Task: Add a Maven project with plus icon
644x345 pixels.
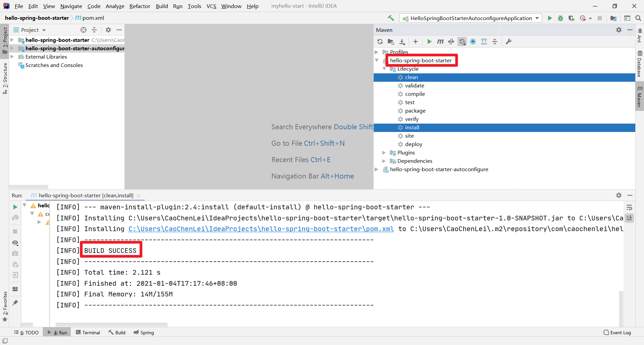Action: tap(416, 42)
